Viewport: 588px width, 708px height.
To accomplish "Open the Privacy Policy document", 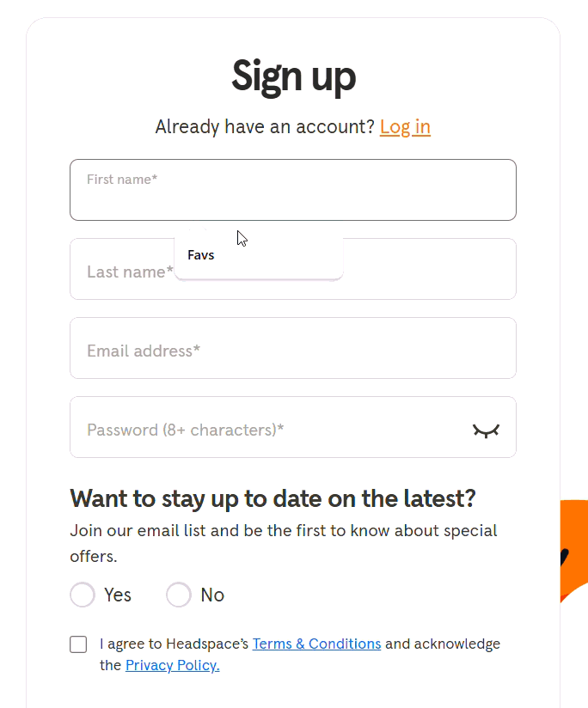I will pos(172,665).
